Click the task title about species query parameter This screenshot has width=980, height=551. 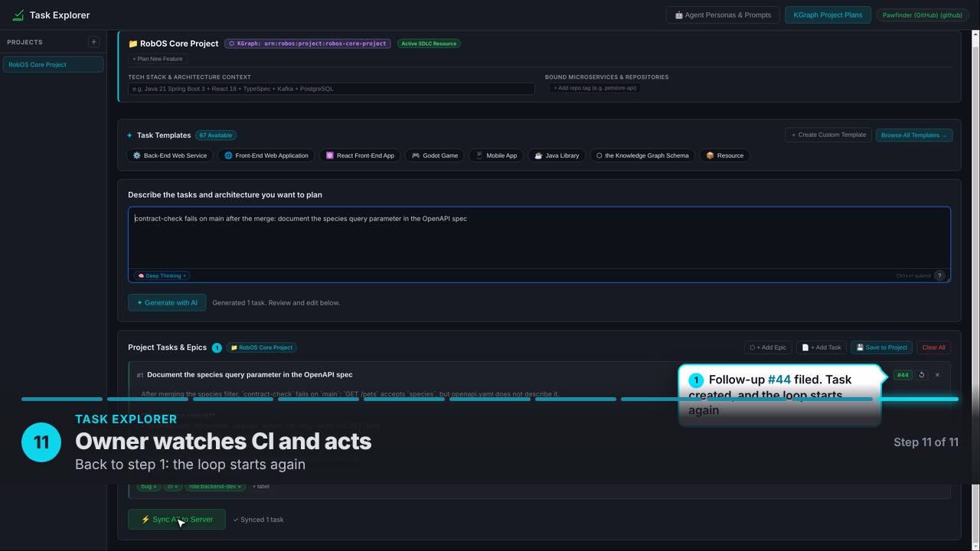(250, 375)
